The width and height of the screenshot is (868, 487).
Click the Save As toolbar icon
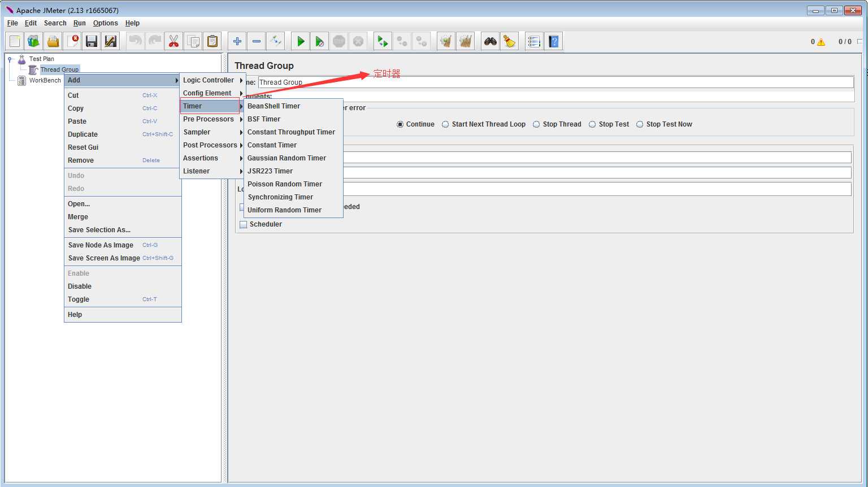(x=111, y=41)
